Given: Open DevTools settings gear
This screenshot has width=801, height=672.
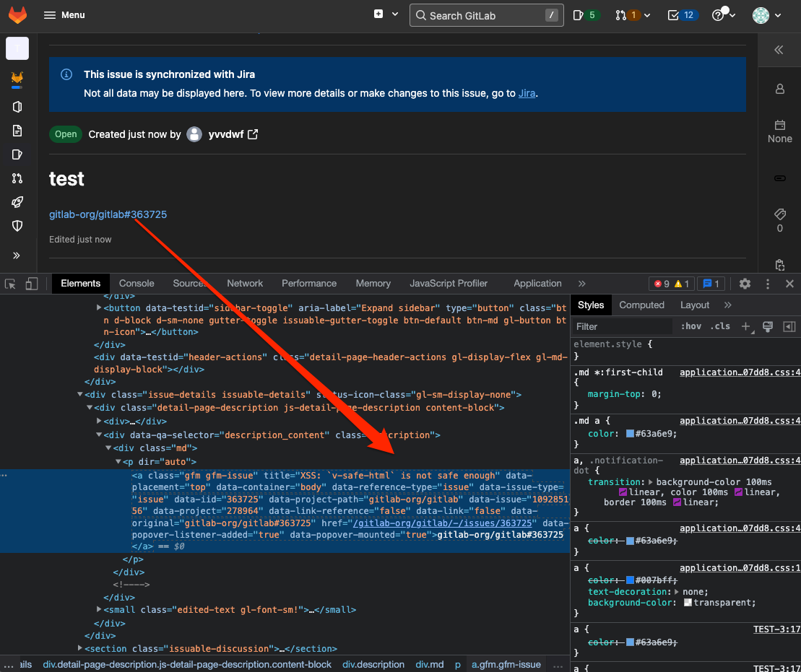Looking at the screenshot, I should pyautogui.click(x=745, y=284).
